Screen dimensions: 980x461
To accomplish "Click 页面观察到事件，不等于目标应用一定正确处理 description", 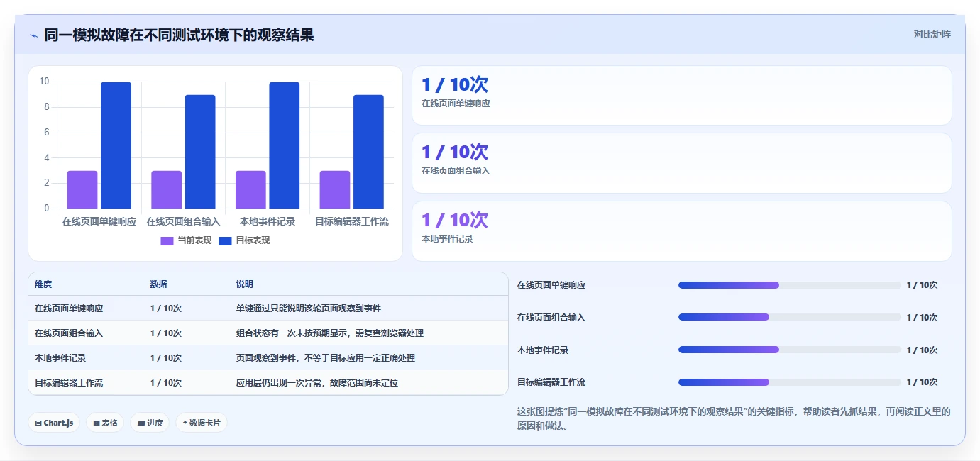I will (326, 358).
